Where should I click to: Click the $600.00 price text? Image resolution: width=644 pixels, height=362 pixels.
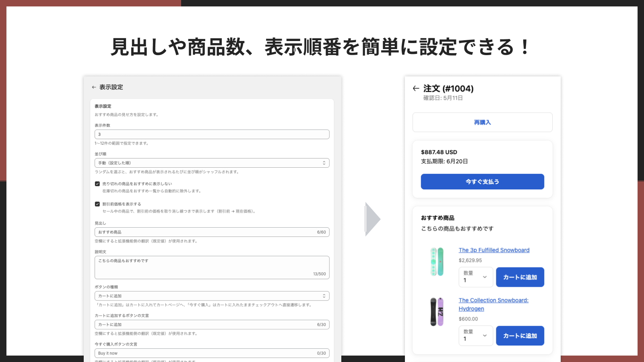click(469, 319)
